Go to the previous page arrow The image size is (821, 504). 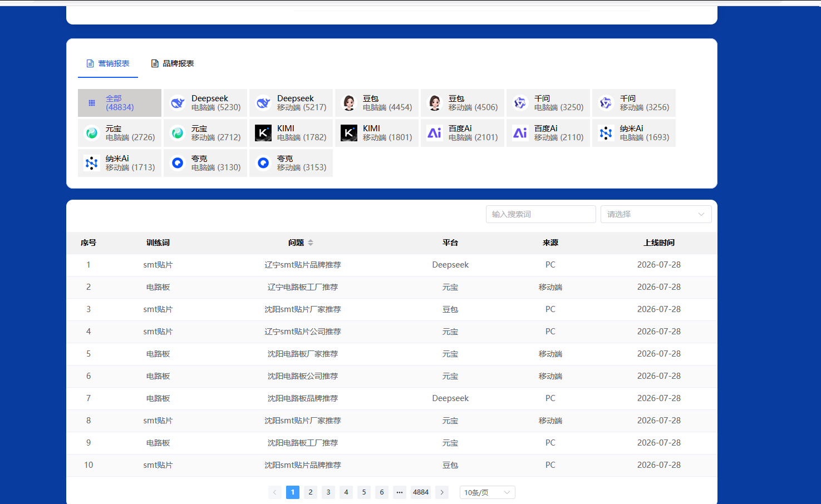pyautogui.click(x=275, y=492)
